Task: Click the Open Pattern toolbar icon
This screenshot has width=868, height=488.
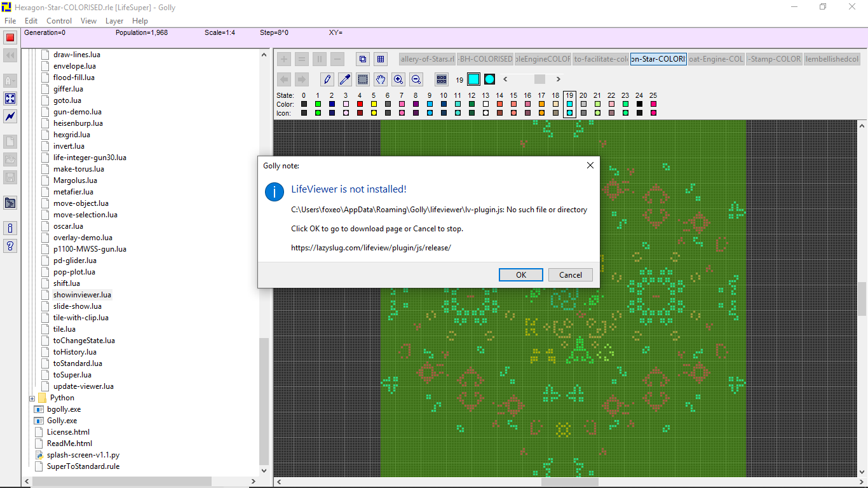Action: tap(10, 159)
